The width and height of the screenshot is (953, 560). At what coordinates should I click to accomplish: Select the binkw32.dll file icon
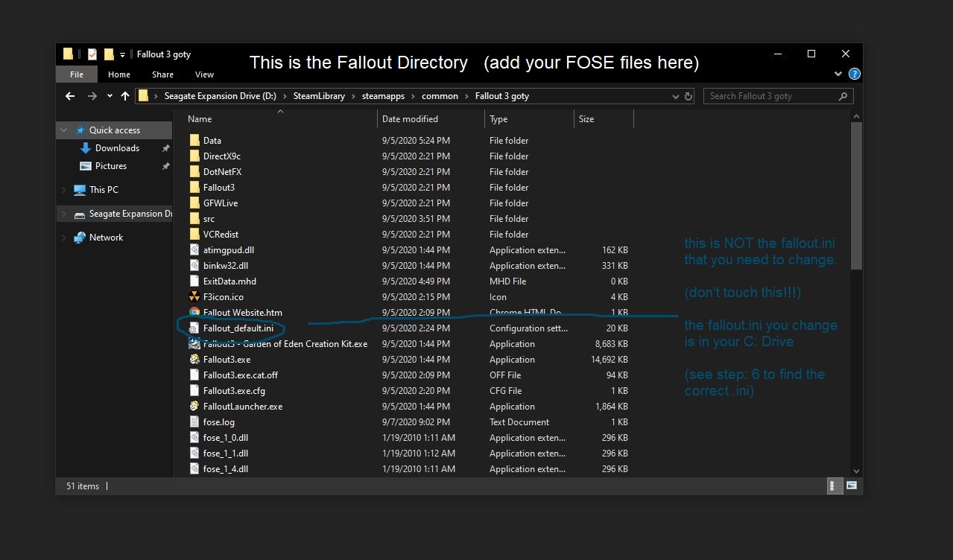(194, 265)
